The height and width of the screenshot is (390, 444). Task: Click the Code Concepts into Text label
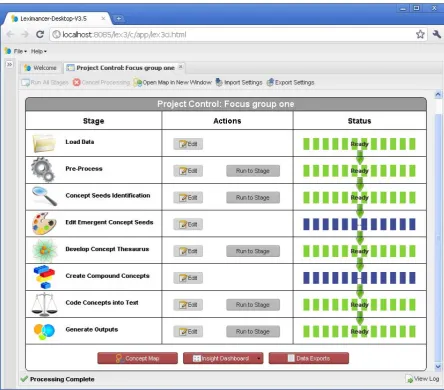coord(102,302)
